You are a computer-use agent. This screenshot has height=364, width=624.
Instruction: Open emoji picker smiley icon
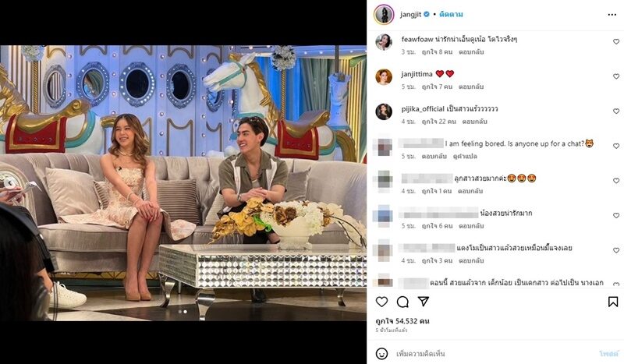[x=381, y=353]
